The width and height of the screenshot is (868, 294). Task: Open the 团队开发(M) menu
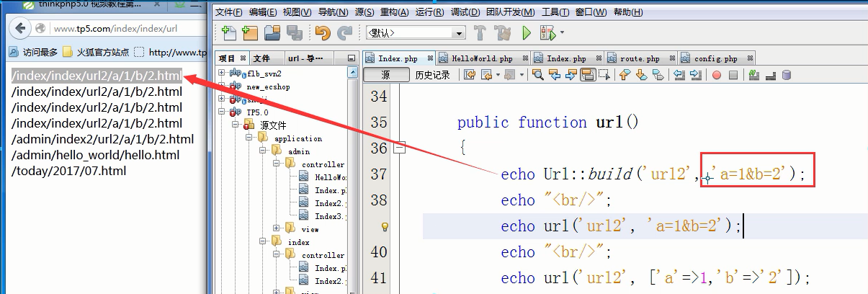[511, 12]
